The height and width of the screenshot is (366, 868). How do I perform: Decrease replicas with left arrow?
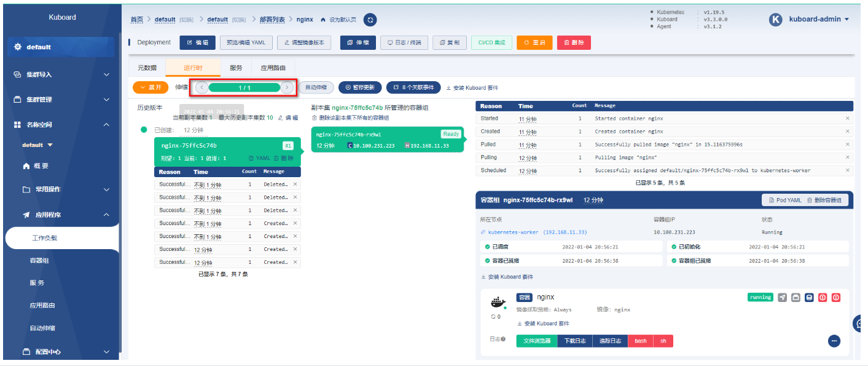click(x=201, y=87)
